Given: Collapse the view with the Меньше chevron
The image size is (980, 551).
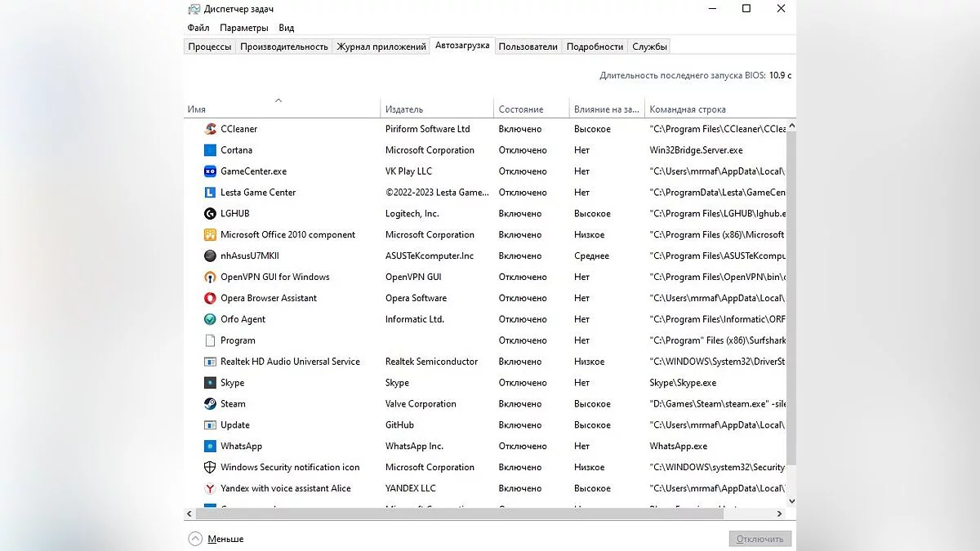Looking at the screenshot, I should pyautogui.click(x=195, y=539).
